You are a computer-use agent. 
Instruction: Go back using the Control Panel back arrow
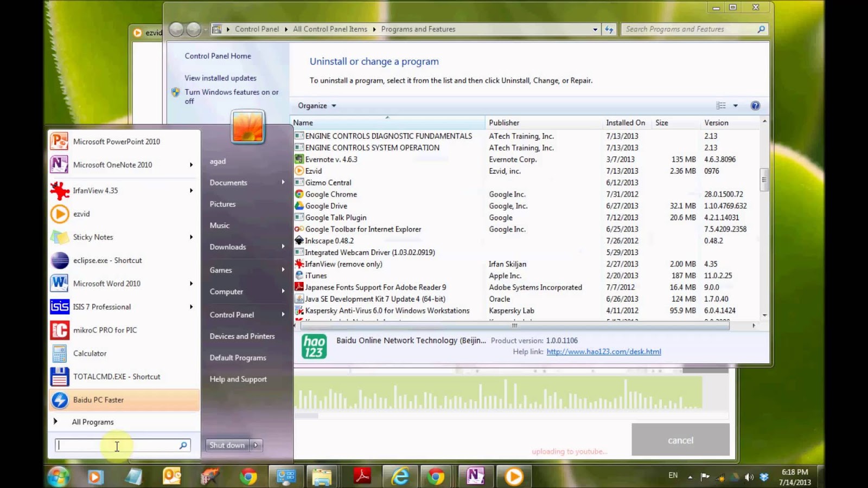176,29
